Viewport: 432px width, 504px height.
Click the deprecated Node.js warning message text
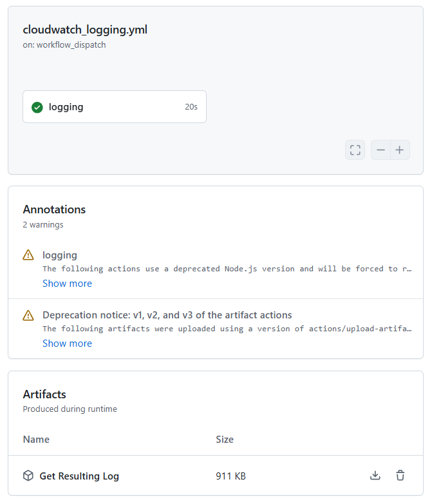point(227,269)
